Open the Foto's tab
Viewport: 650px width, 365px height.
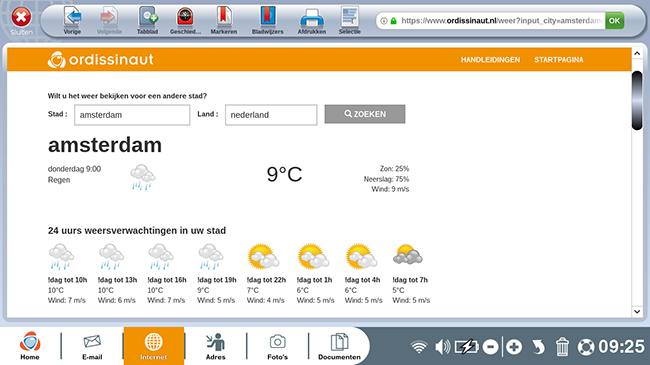point(277,346)
